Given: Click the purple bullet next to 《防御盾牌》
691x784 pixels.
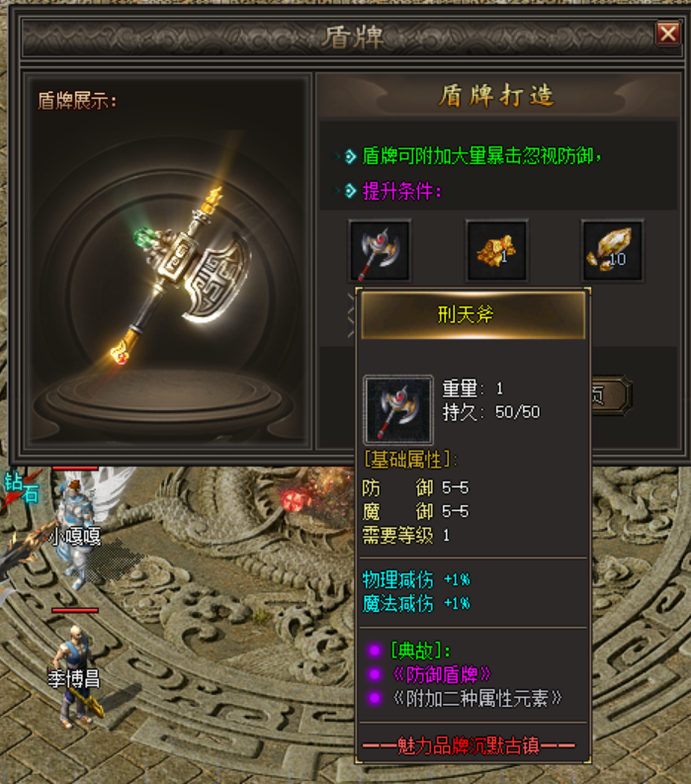Looking at the screenshot, I should pos(375,674).
